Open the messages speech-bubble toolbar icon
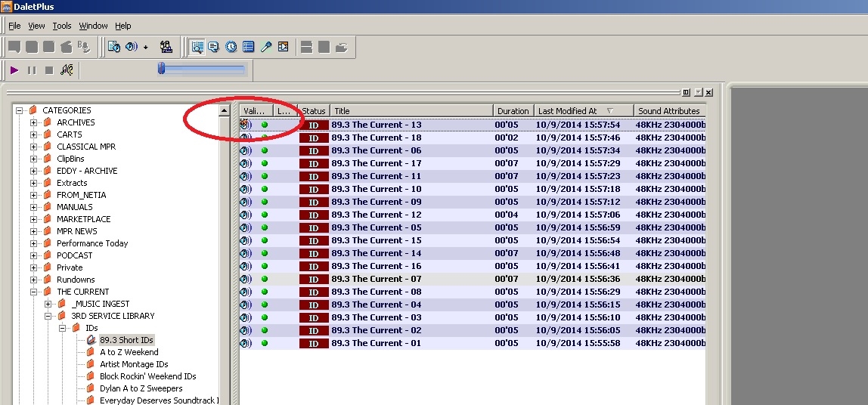 pyautogui.click(x=214, y=47)
